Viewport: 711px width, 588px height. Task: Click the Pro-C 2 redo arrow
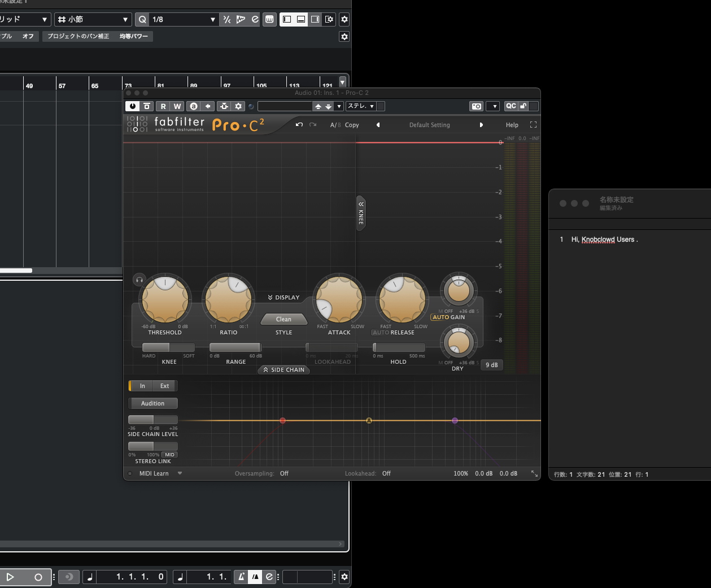[x=313, y=125]
